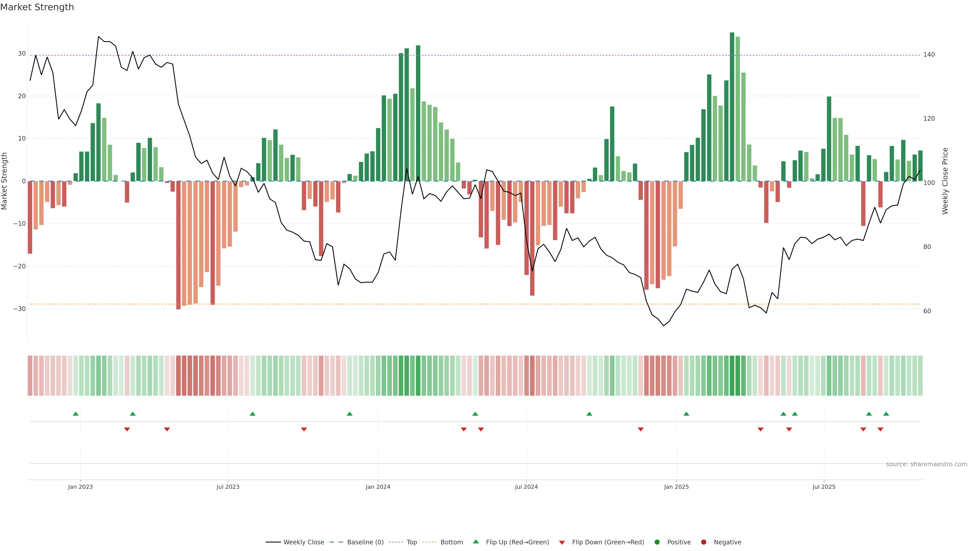The height and width of the screenshot is (551, 980).
Task: Click Flip Down red triangle legend icon
Action: coord(562,543)
